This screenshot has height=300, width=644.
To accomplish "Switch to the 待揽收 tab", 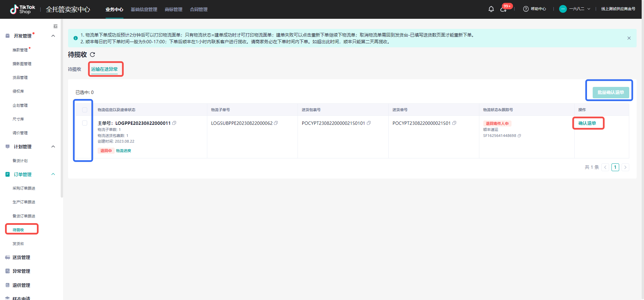I will pos(74,69).
